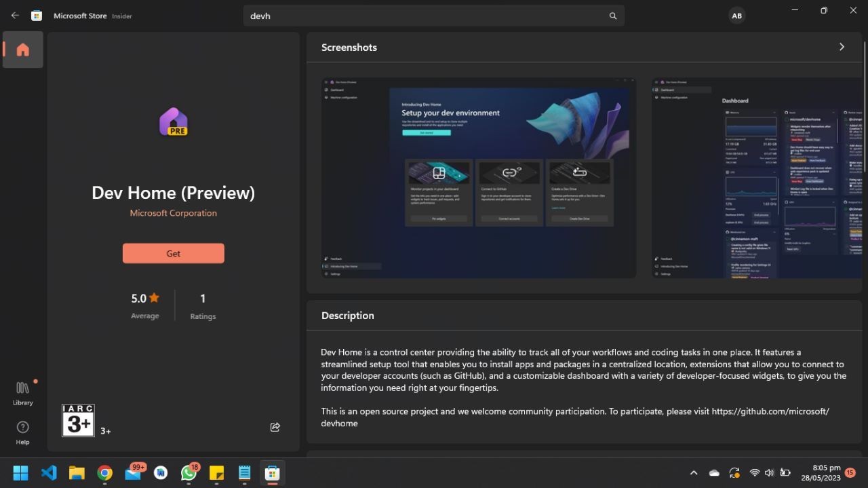Screen dimensions: 868x488
Task: Open the Dashboard screenshot thumbnail
Action: pyautogui.click(x=757, y=178)
